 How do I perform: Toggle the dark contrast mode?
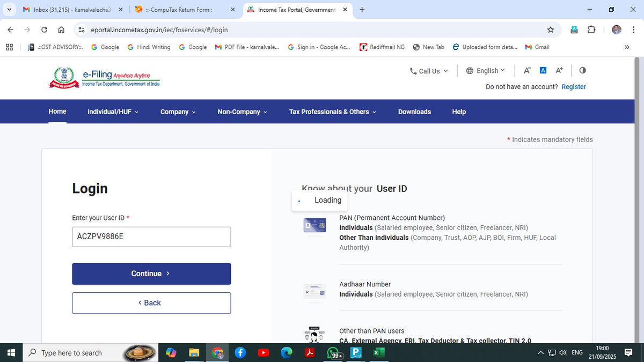tap(582, 70)
